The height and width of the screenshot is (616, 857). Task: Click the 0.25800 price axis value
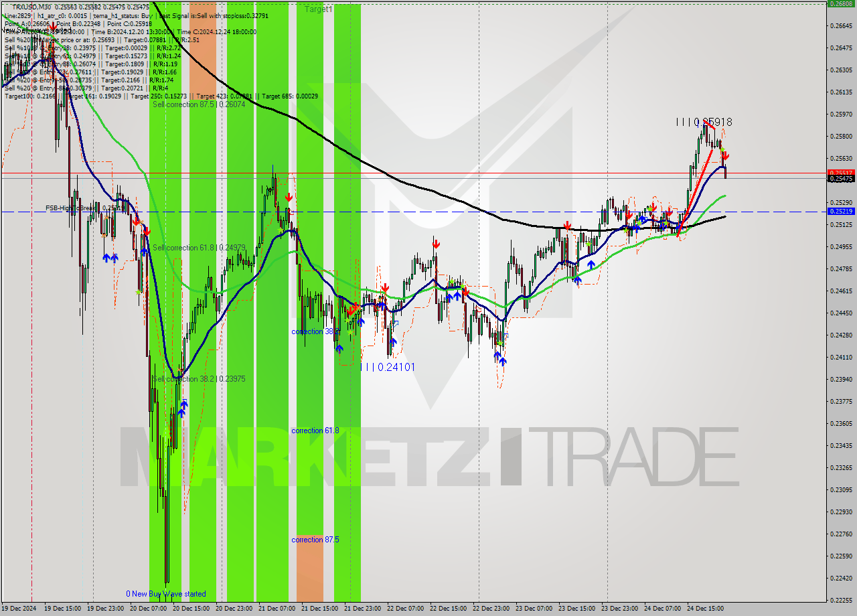coord(842,136)
